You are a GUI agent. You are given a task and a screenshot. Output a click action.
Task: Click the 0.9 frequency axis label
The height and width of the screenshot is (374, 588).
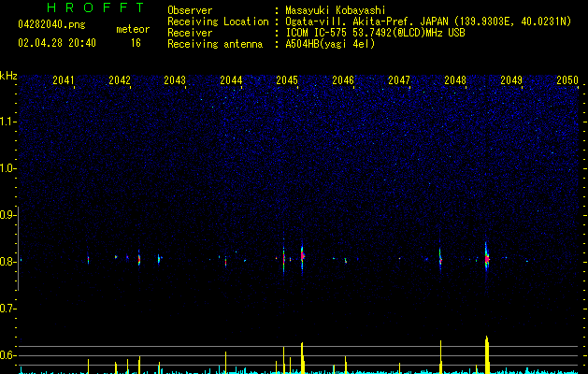click(x=7, y=215)
